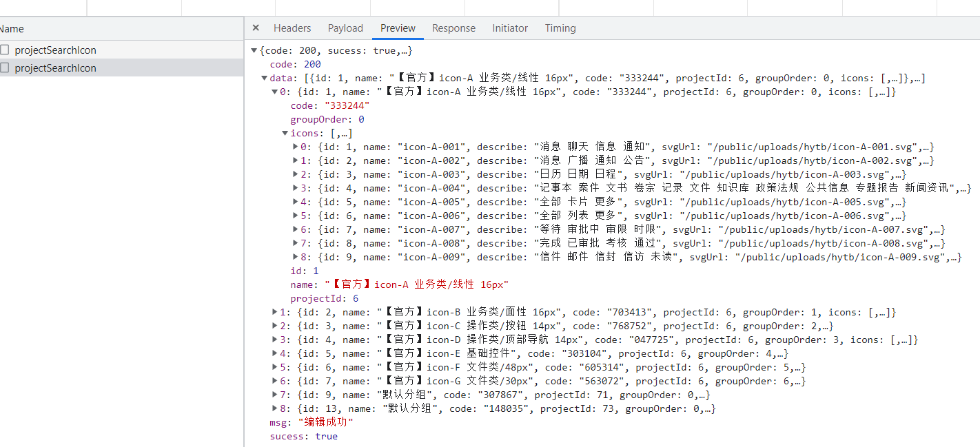Expand the icon-A-005 entry showing 全部 卡片
Image resolution: width=980 pixels, height=447 pixels.
pos(295,202)
